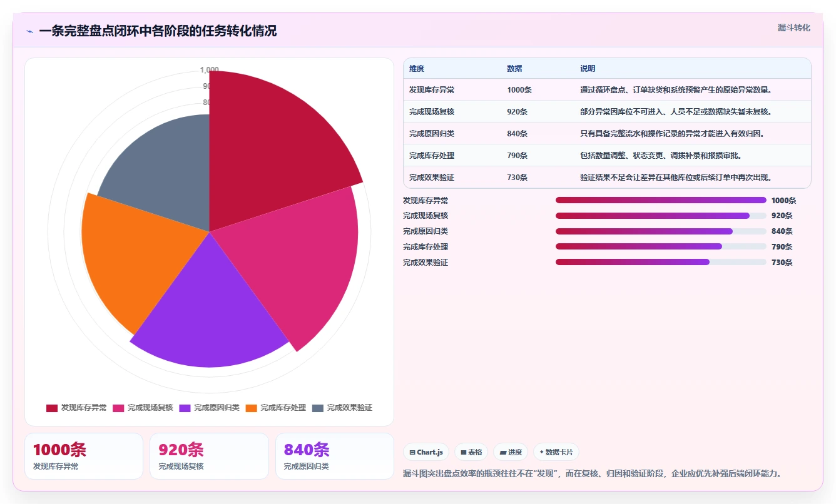Click the 完成效果验证 label beside the progress bars
This screenshot has height=504, width=836.
426,263
